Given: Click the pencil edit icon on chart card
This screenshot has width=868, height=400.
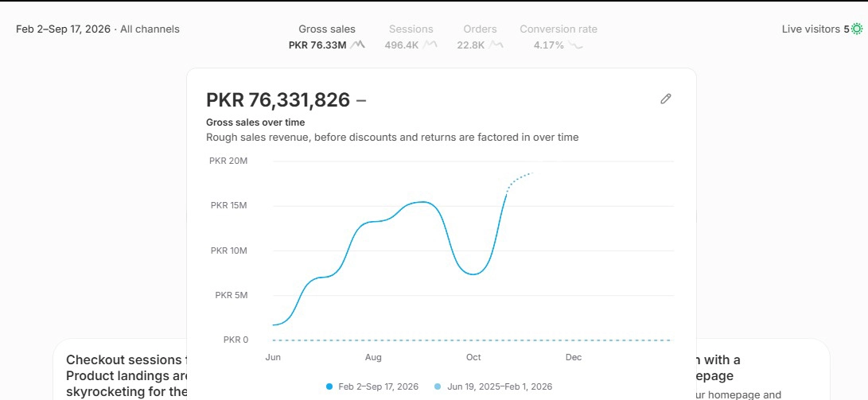Looking at the screenshot, I should [x=665, y=99].
